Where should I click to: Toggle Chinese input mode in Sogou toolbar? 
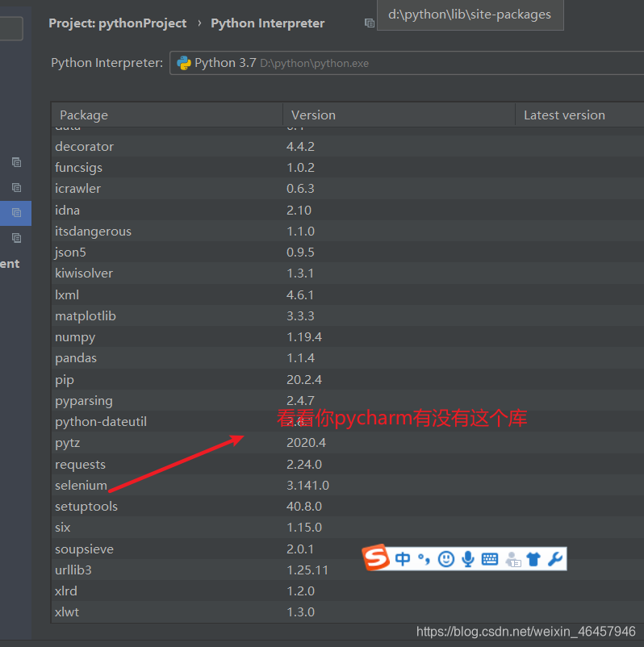point(403,559)
